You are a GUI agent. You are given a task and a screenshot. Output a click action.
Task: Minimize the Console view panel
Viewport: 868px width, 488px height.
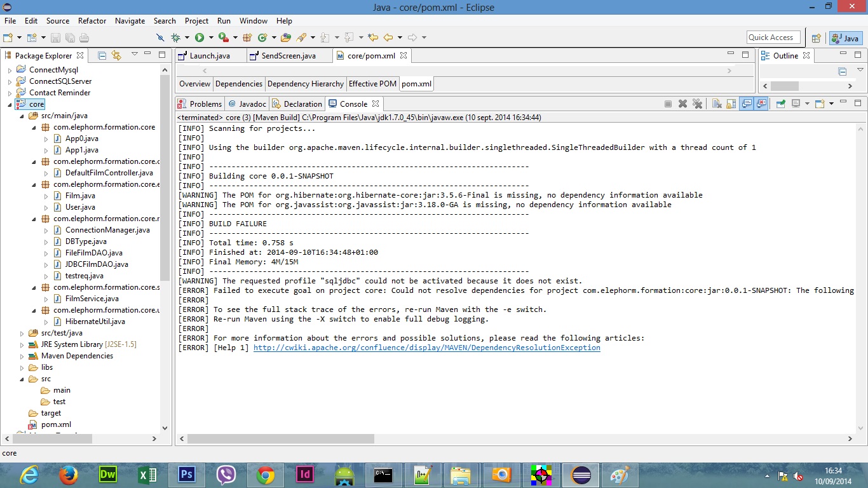(x=843, y=102)
